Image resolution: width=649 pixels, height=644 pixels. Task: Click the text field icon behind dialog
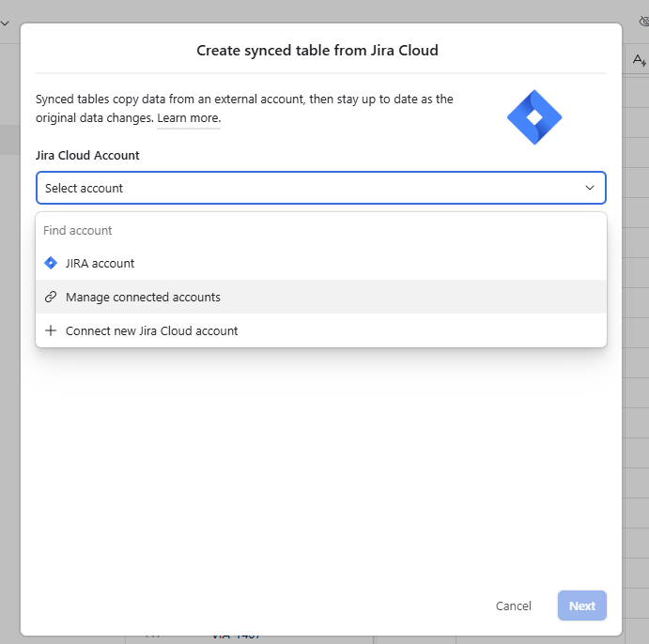pos(639,60)
